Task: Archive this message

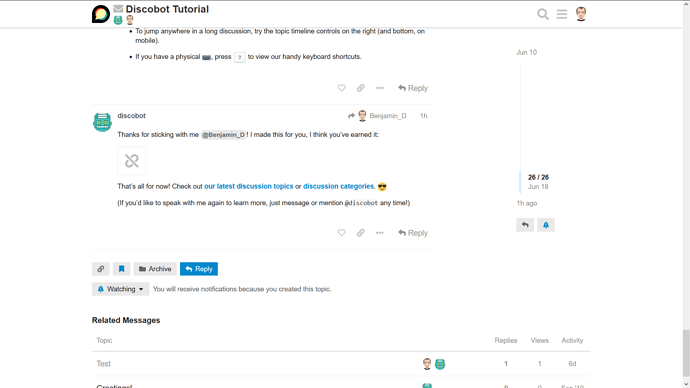Action: tap(155, 269)
